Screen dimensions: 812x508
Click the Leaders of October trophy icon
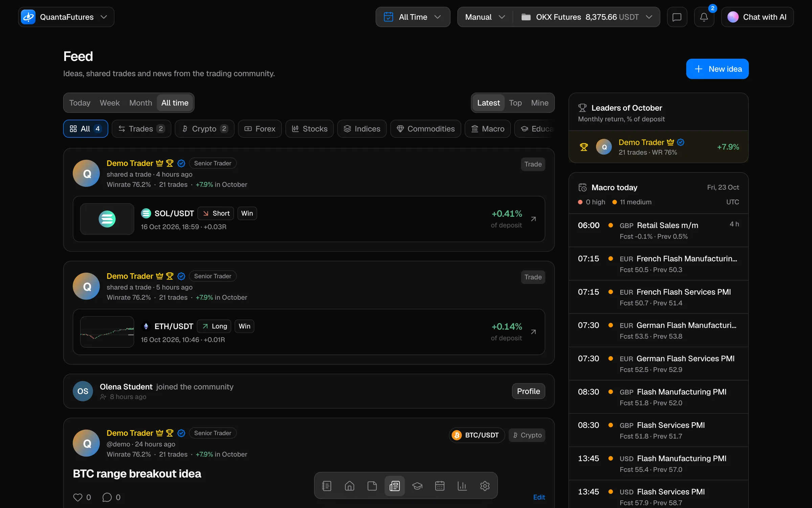coord(582,108)
